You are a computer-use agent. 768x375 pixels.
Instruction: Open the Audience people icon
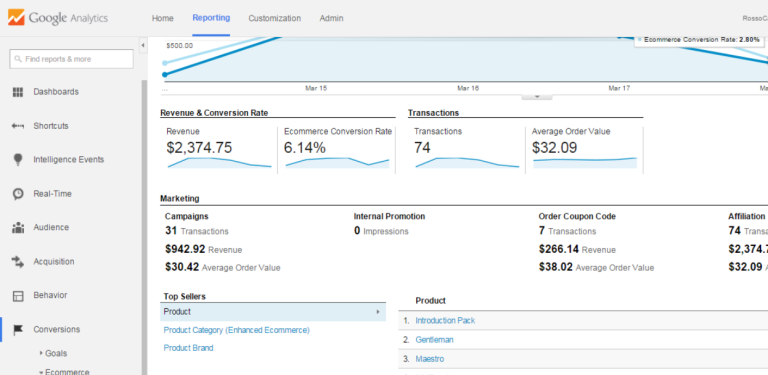coord(18,228)
